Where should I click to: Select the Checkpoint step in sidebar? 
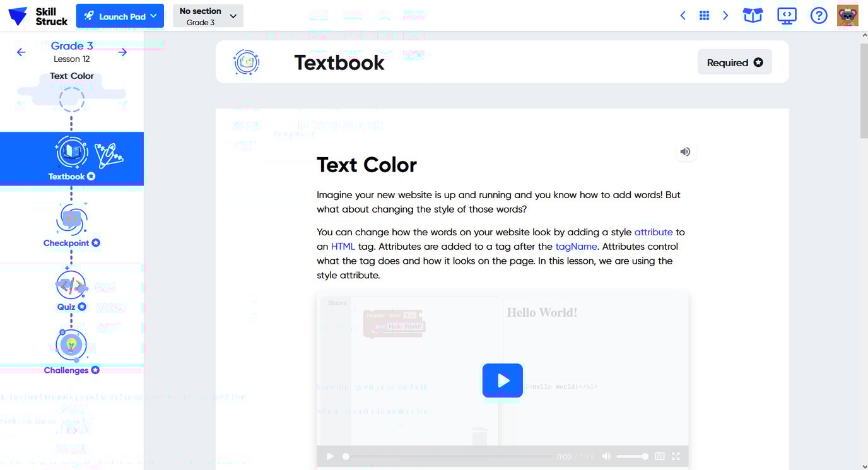(71, 226)
